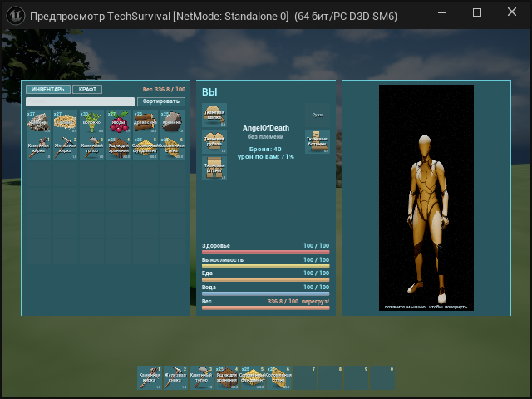This screenshot has width=532, height=399.
Task: Activate hotbar slot 4 Ящик для хранения
Action: (227, 377)
